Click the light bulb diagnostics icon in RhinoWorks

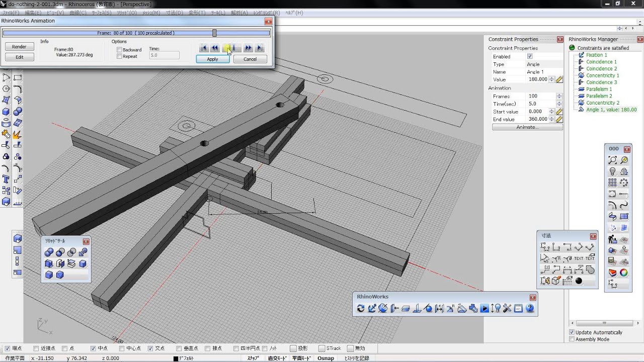[x=496, y=308]
